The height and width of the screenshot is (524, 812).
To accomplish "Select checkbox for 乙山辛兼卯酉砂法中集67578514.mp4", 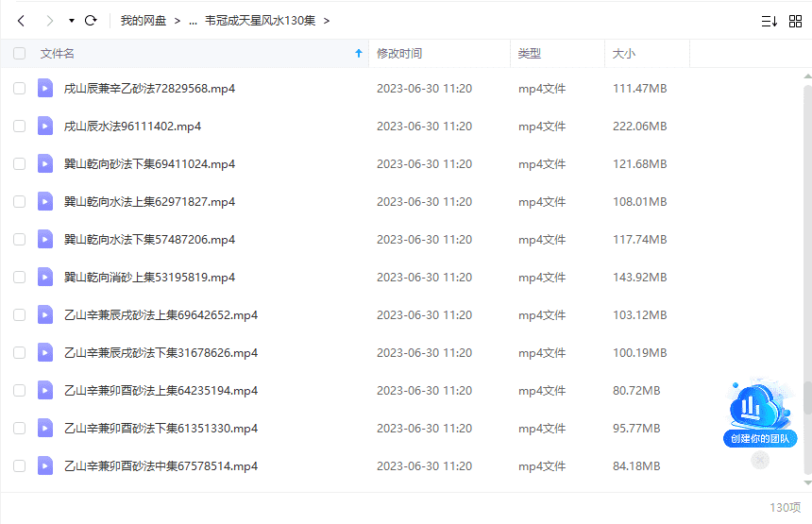I will point(20,465).
